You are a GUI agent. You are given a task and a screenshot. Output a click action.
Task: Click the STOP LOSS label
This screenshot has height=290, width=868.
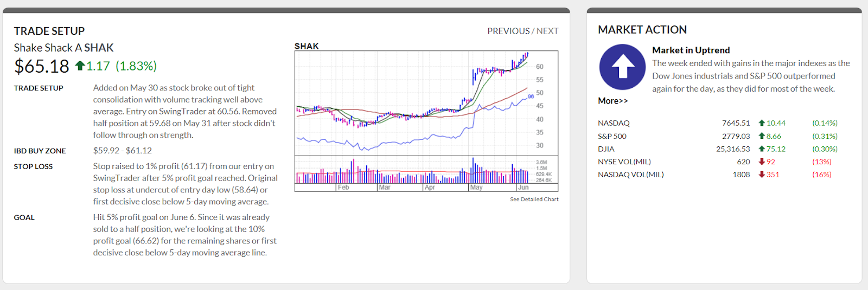(33, 166)
